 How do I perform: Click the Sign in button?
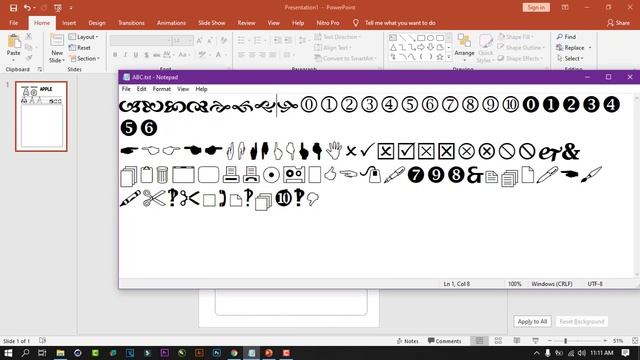tap(536, 7)
